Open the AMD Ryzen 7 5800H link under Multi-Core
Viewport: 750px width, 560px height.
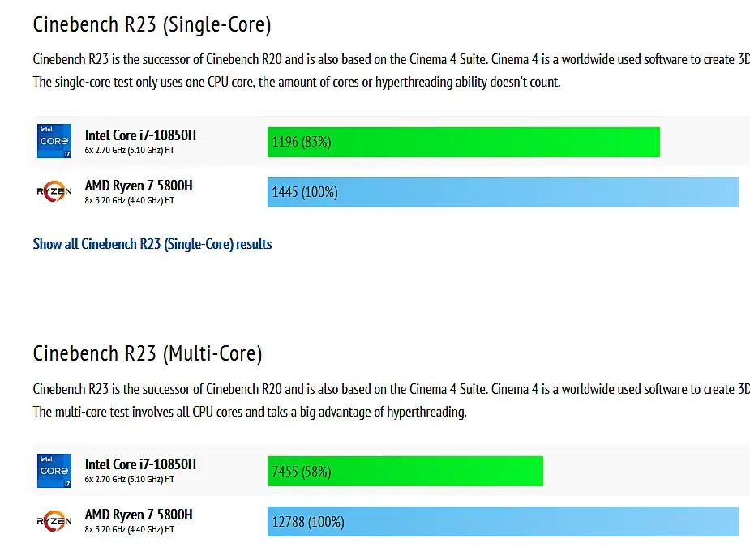[x=139, y=515]
